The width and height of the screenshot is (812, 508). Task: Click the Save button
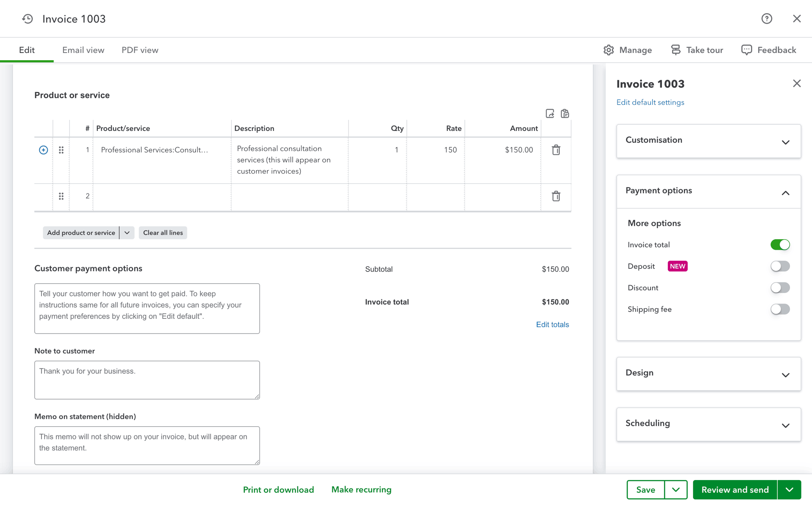[x=646, y=490]
